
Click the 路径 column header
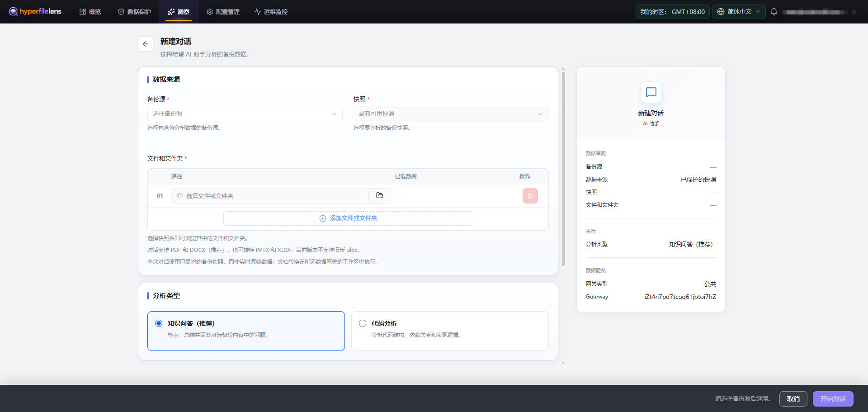[x=177, y=176]
